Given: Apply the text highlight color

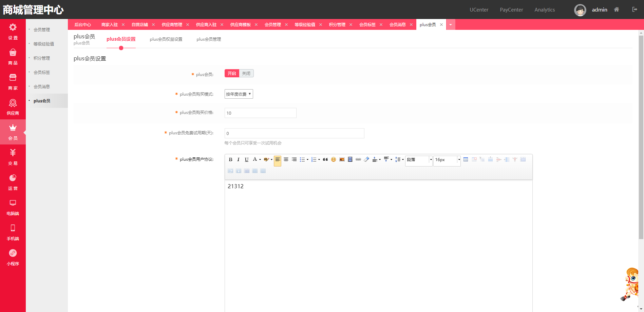Looking at the screenshot, I should coord(266,159).
